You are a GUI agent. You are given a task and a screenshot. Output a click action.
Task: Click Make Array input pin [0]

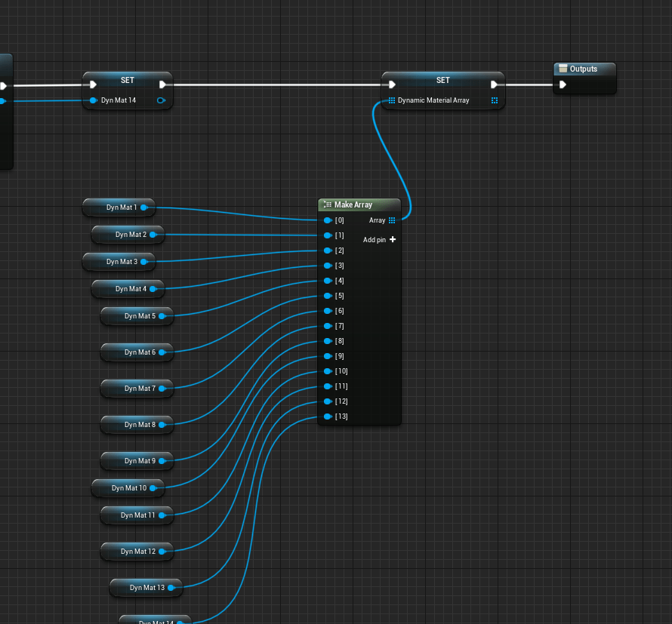[x=328, y=220]
